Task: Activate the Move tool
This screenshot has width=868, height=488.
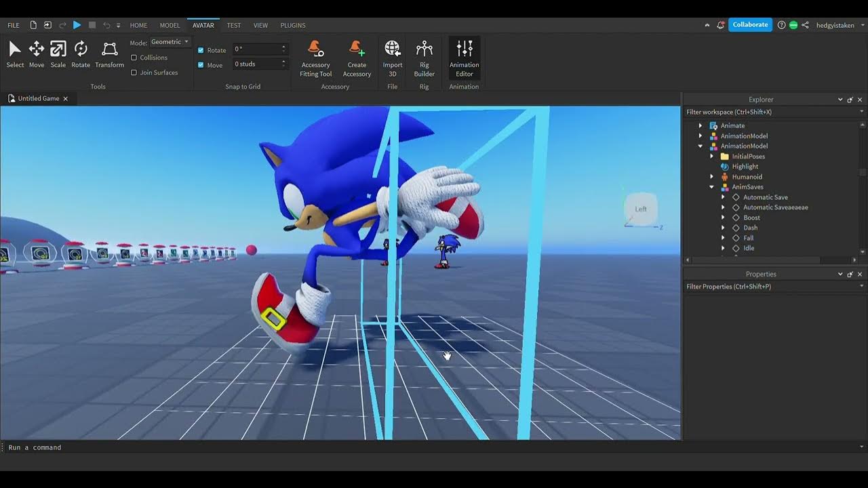Action: [x=37, y=54]
